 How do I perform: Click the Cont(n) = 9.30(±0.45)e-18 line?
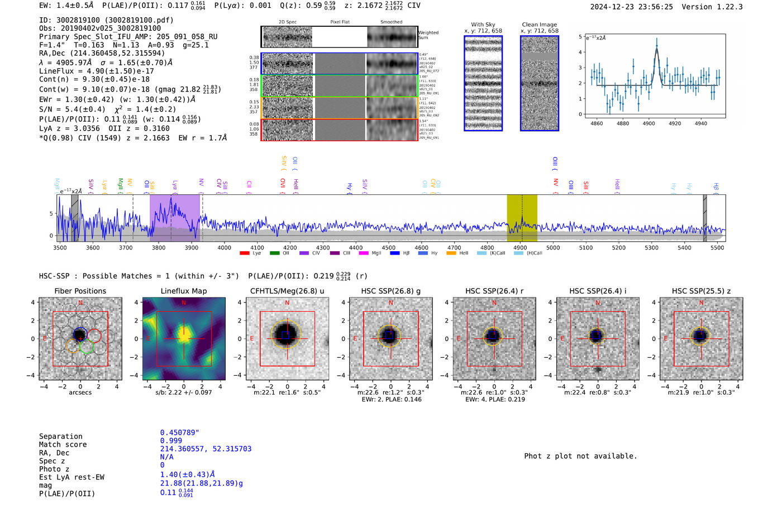(x=94, y=79)
